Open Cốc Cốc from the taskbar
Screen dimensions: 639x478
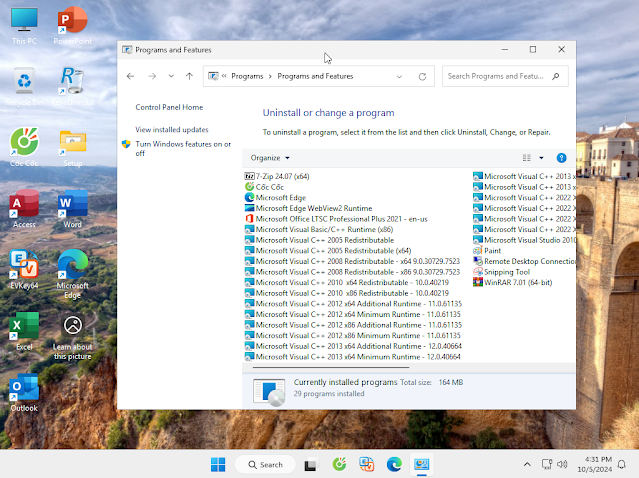(x=339, y=464)
